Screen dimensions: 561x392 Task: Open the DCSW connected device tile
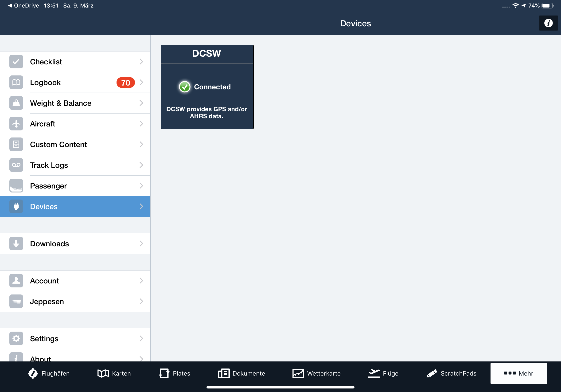click(207, 87)
